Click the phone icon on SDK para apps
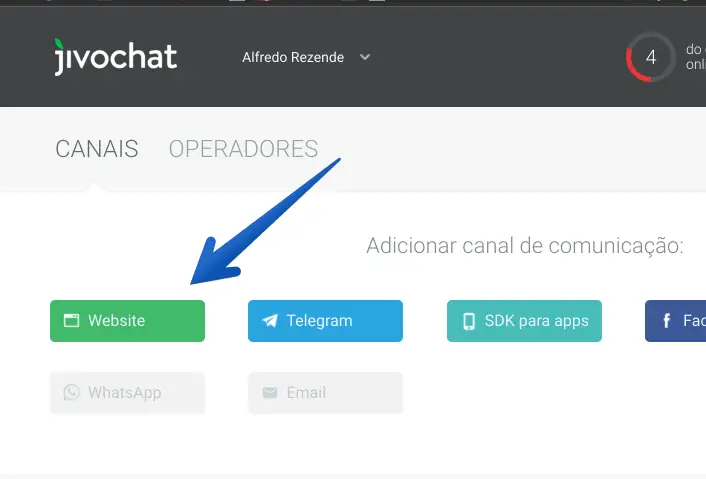Screen dimensions: 706x479 click(x=469, y=321)
